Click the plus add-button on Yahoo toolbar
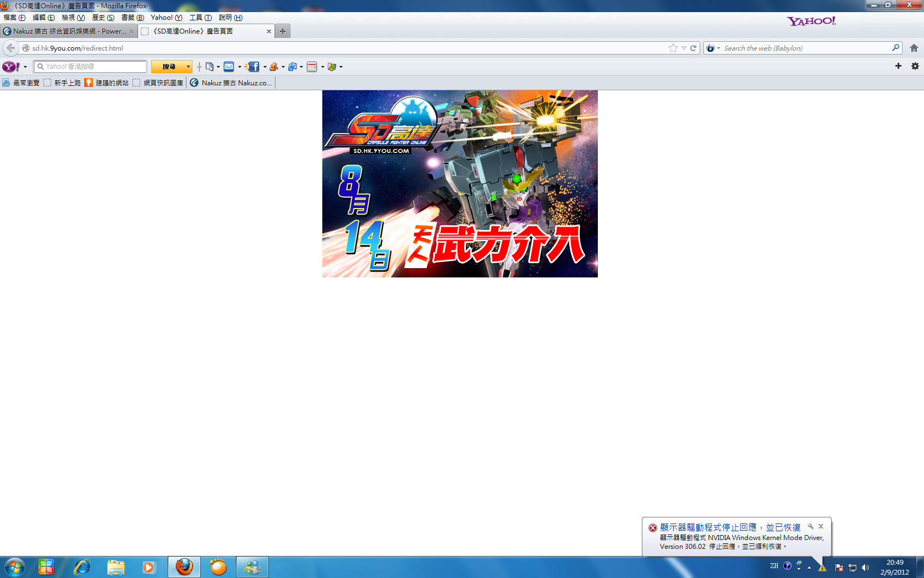Image resolution: width=924 pixels, height=578 pixels. (x=898, y=66)
